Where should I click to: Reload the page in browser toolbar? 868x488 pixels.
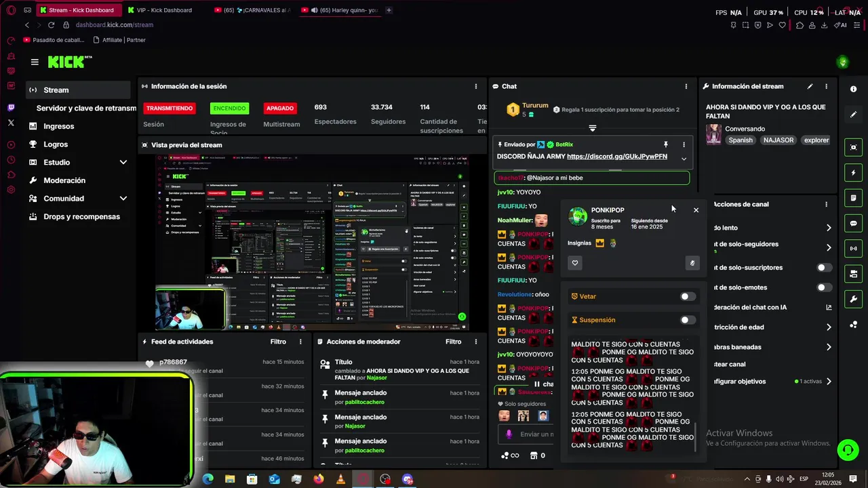(x=51, y=25)
